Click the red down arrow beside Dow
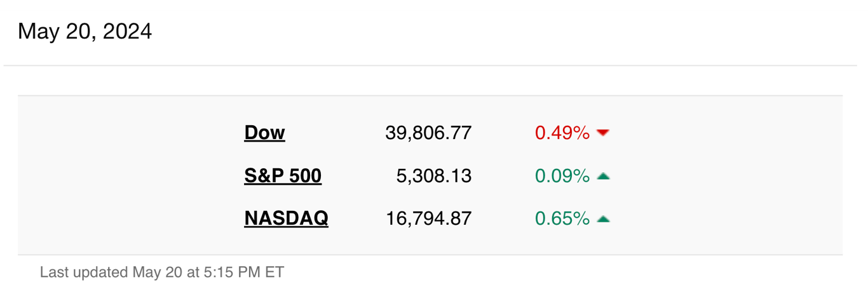This screenshot has height=296, width=868. tap(603, 133)
